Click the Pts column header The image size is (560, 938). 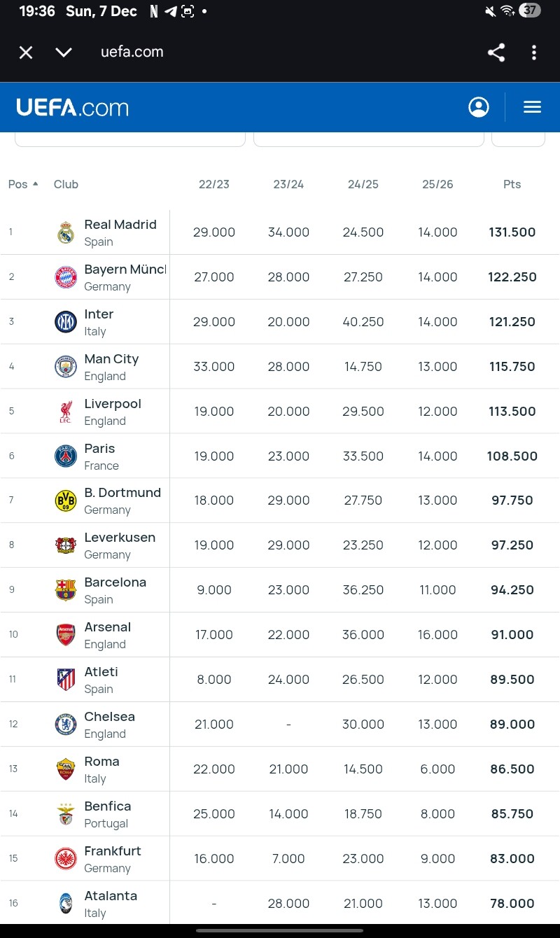512,184
